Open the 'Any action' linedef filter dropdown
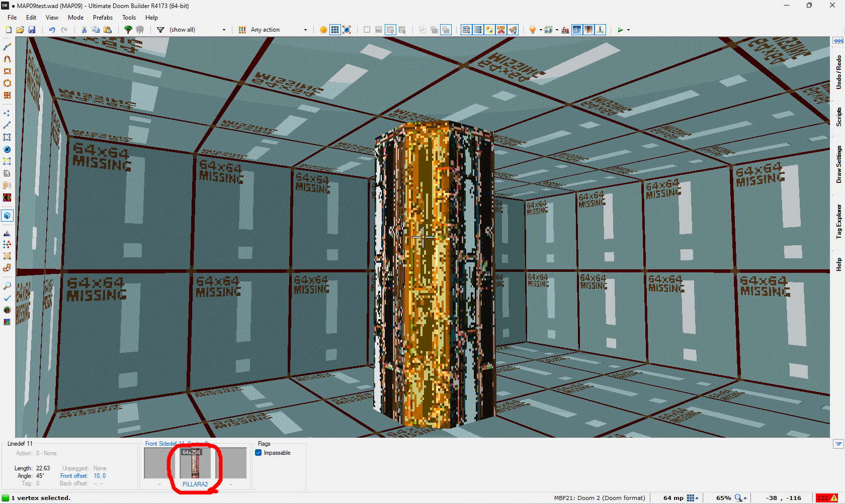845x504 pixels. (305, 30)
